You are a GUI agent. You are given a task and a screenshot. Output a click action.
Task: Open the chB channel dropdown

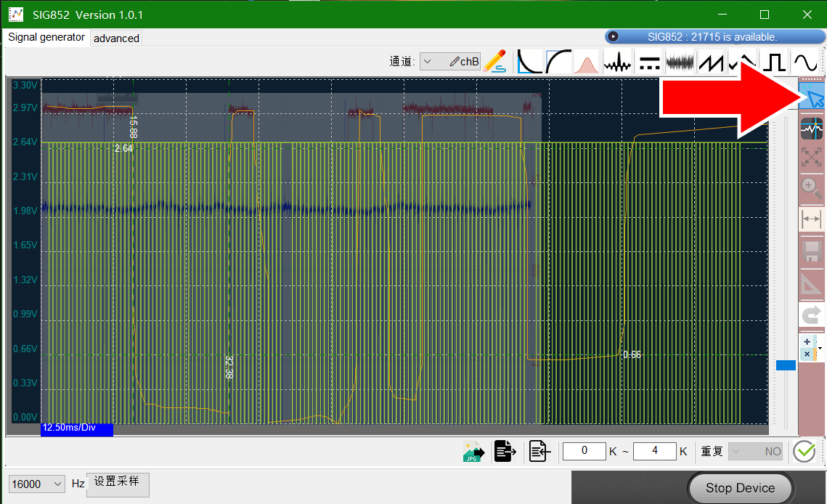click(450, 62)
